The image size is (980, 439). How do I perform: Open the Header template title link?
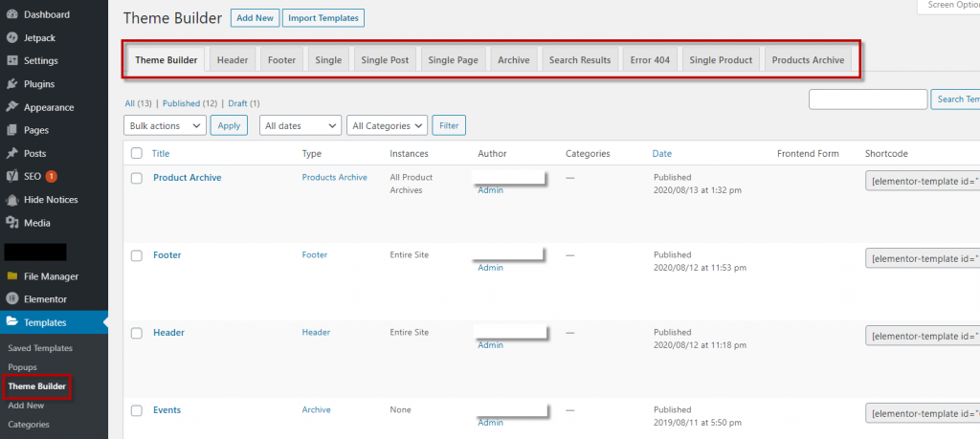(x=168, y=333)
